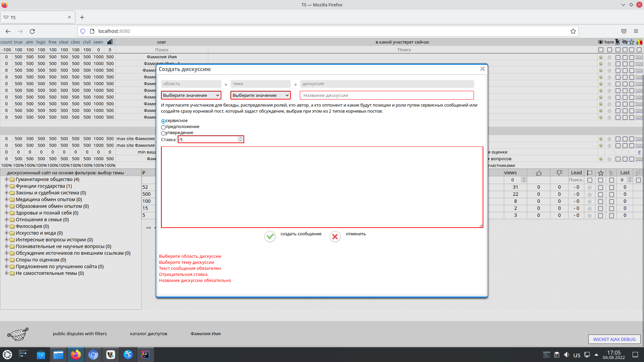Select the предположение radio option
The width and height of the screenshot is (644, 362).
point(163,127)
